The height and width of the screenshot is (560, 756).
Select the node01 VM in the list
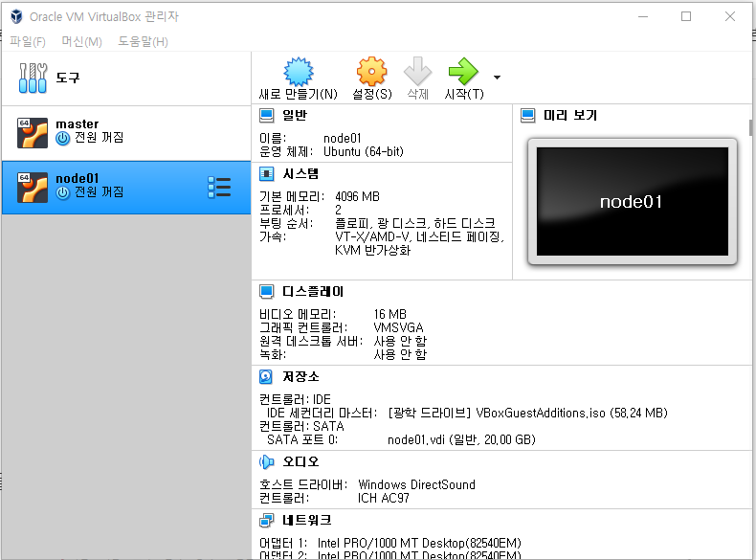[125, 188]
